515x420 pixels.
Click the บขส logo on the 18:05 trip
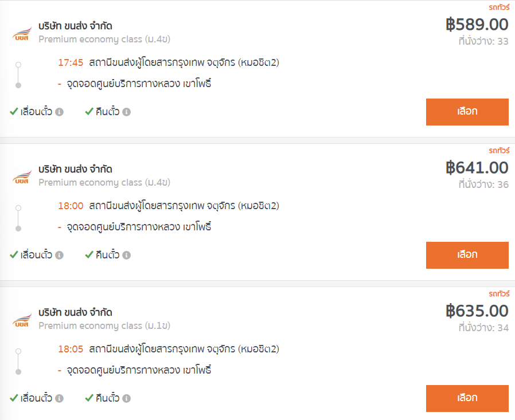(x=22, y=320)
